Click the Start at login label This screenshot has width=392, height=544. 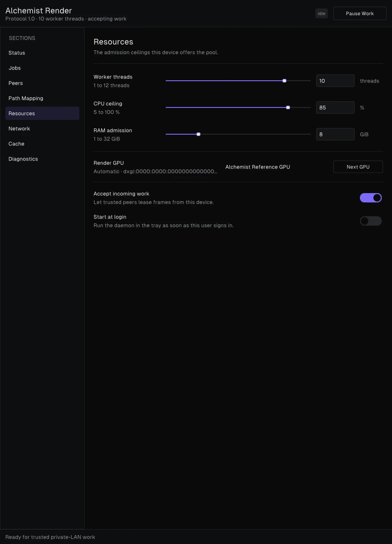110,217
